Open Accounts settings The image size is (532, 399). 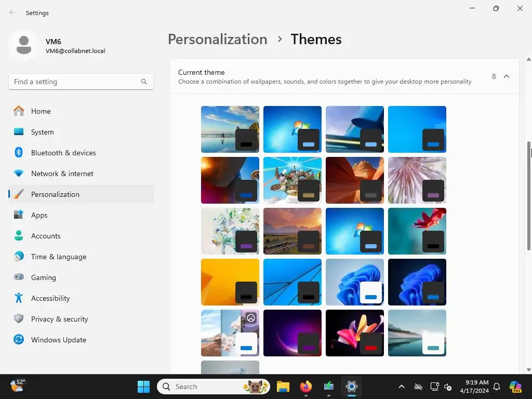(81, 236)
